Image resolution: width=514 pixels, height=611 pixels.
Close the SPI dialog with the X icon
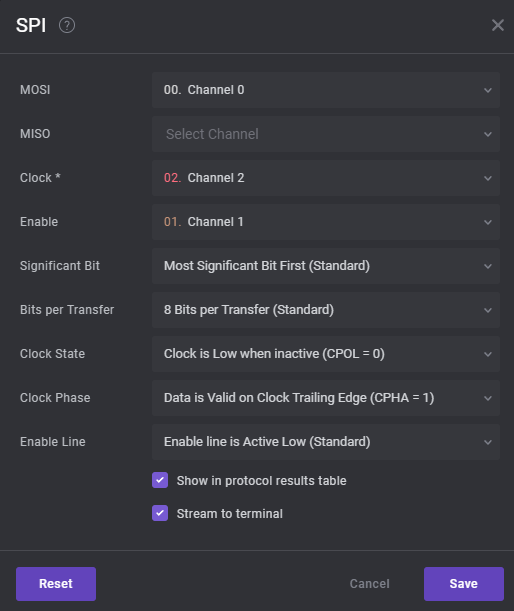(x=498, y=25)
